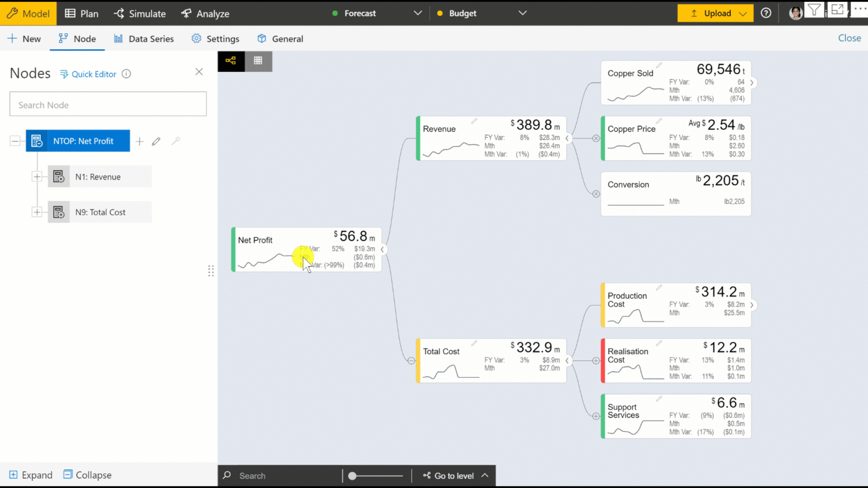The width and height of the screenshot is (868, 488).
Task: Click the zoom slider handle
Action: (x=352, y=476)
